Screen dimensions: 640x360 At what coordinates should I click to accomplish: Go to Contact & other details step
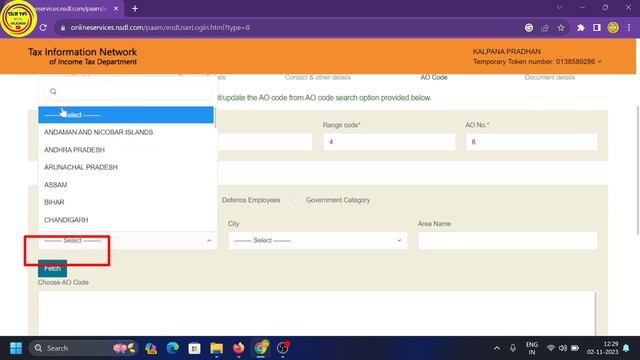coord(318,78)
